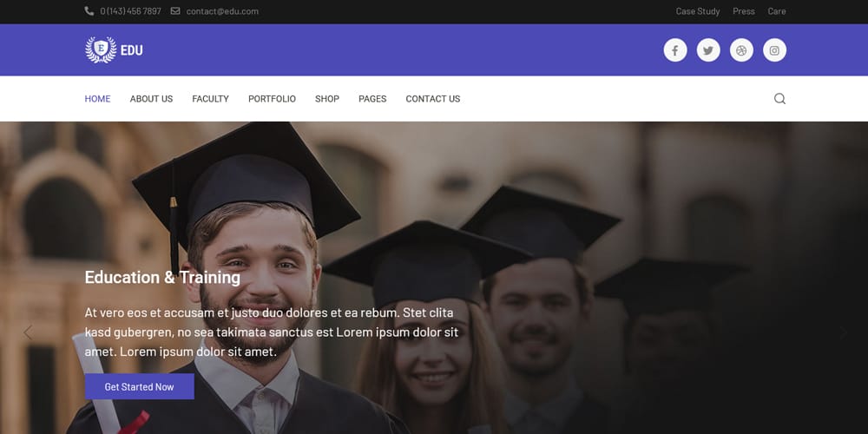Go to next slide arrow

[x=843, y=332]
